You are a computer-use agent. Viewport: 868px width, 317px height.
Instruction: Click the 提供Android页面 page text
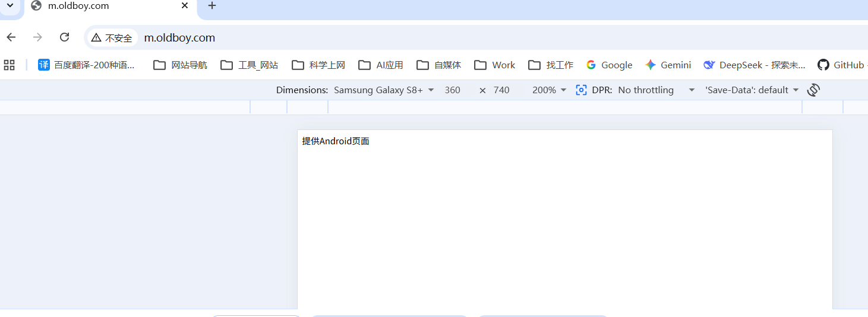tap(336, 141)
